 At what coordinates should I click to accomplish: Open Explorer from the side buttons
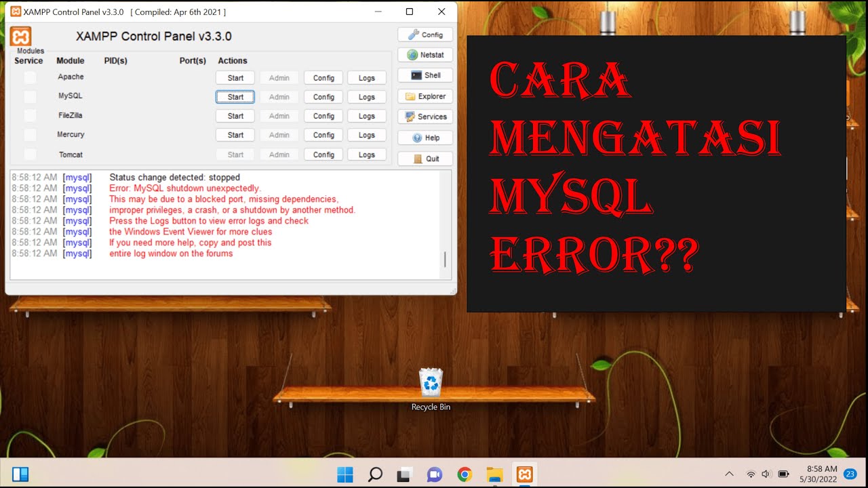click(x=425, y=96)
